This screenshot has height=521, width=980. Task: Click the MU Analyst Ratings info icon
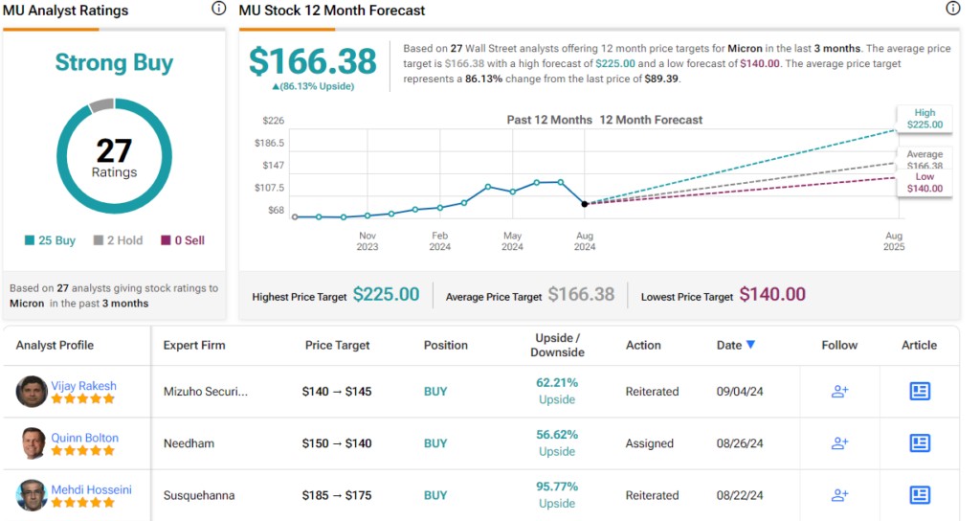[219, 9]
